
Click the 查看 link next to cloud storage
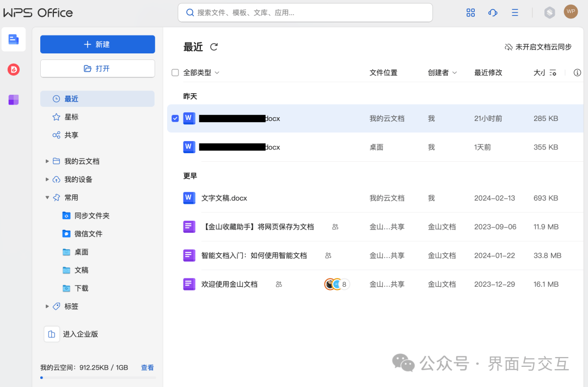[146, 367]
